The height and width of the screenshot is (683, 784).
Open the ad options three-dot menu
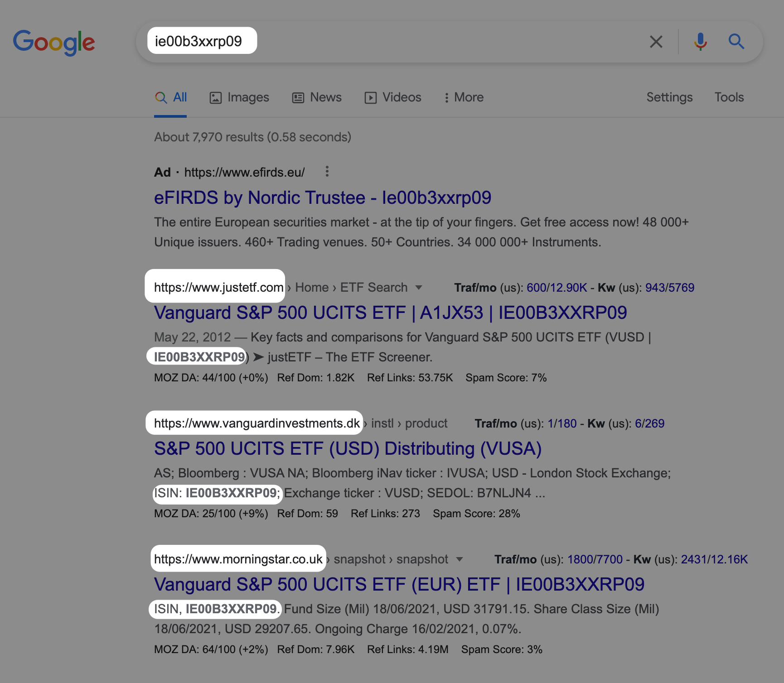click(327, 172)
